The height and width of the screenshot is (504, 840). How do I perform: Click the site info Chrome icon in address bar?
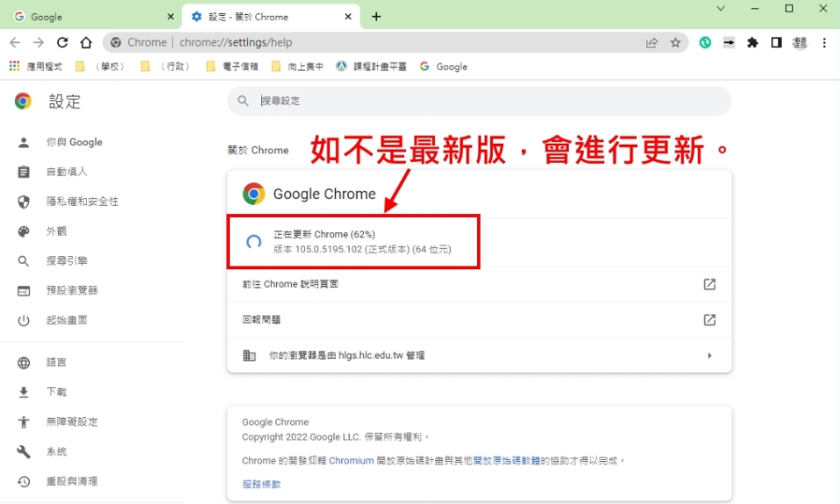(116, 42)
